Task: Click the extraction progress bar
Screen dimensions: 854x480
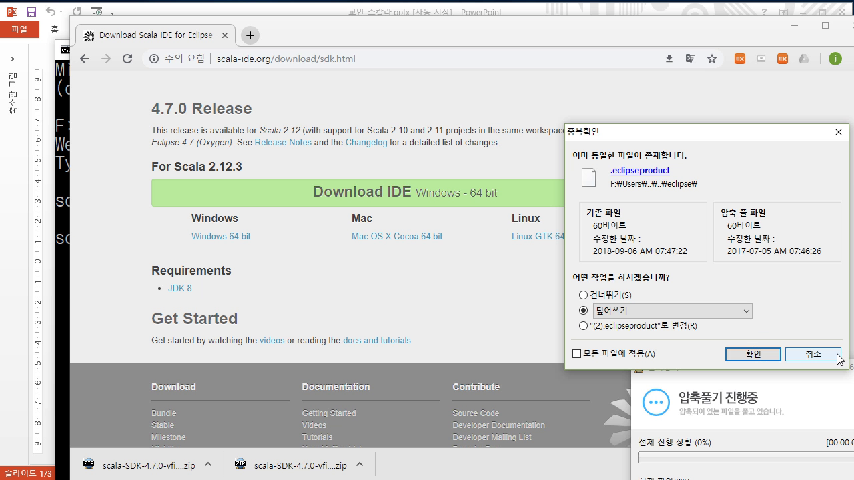Action: coord(746,458)
